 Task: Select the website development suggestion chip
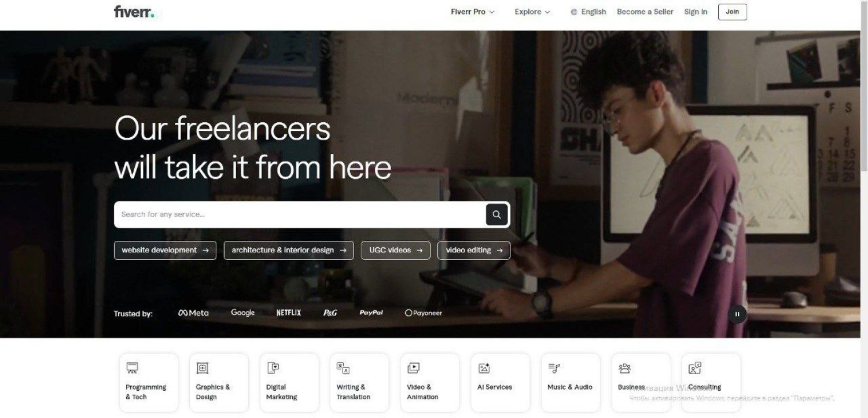(165, 251)
